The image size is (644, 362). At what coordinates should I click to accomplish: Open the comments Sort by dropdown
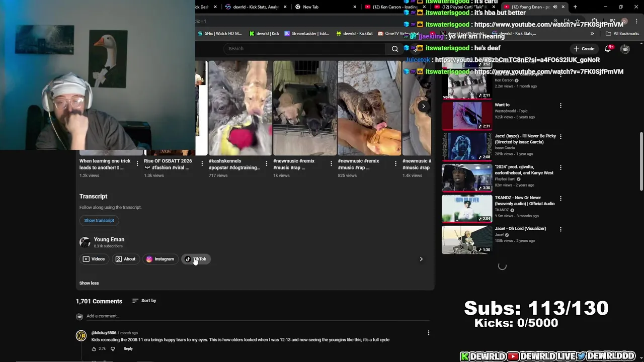click(144, 301)
